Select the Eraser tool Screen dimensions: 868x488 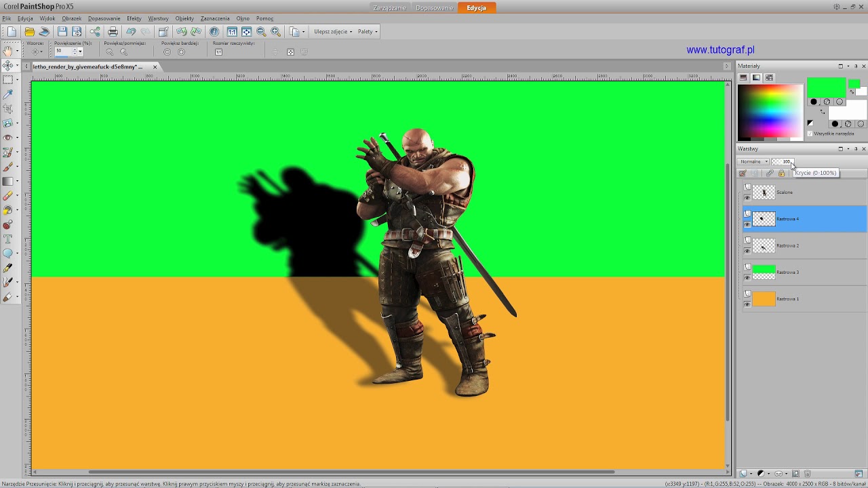[7, 196]
